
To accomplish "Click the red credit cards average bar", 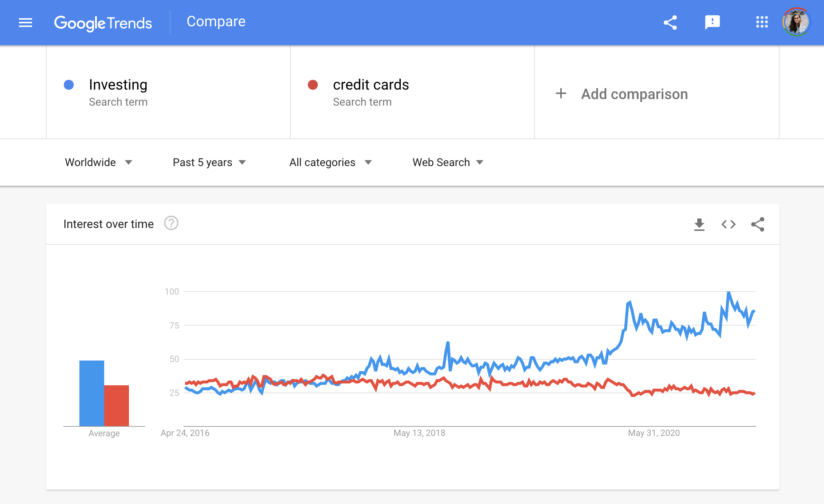I will click(x=117, y=405).
